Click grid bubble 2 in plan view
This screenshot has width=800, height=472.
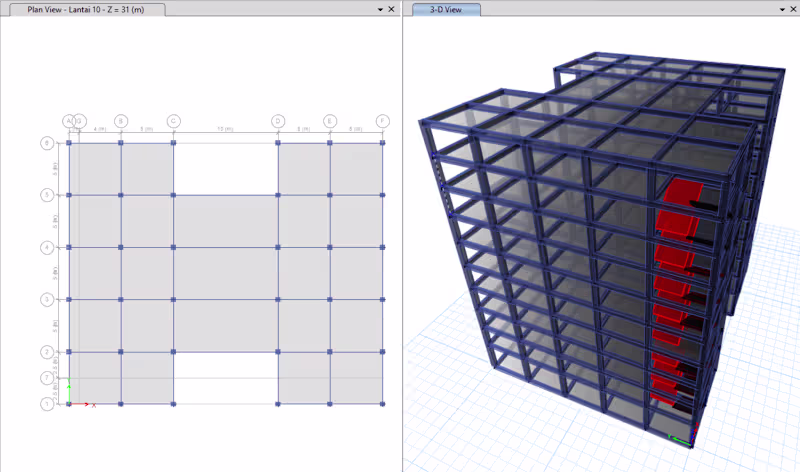[47, 352]
